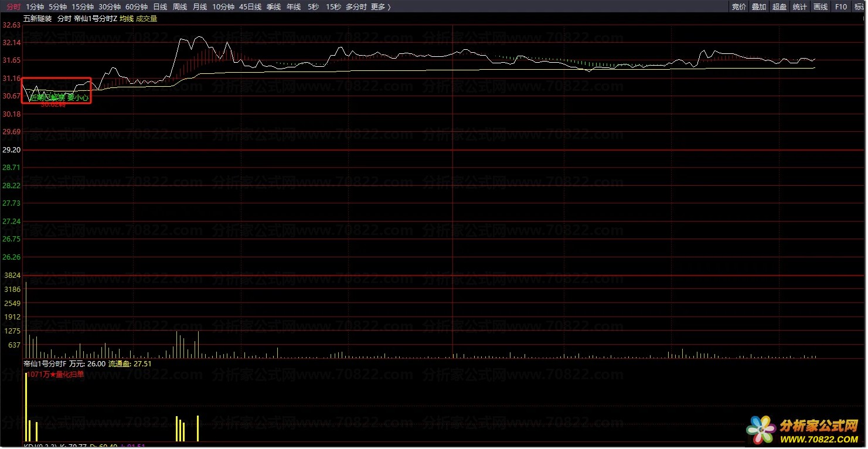This screenshot has height=449, width=868.
Task: Select the 60分钟 period tab
Action: coord(137,7)
